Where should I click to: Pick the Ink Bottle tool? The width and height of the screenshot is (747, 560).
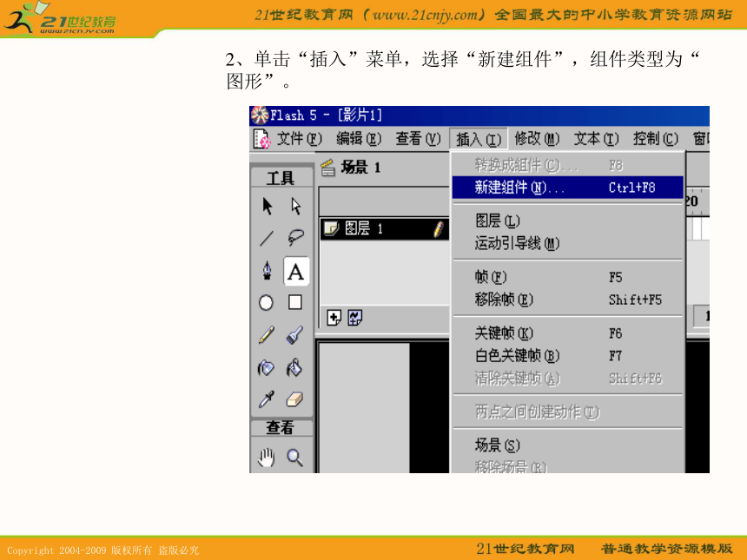[267, 367]
